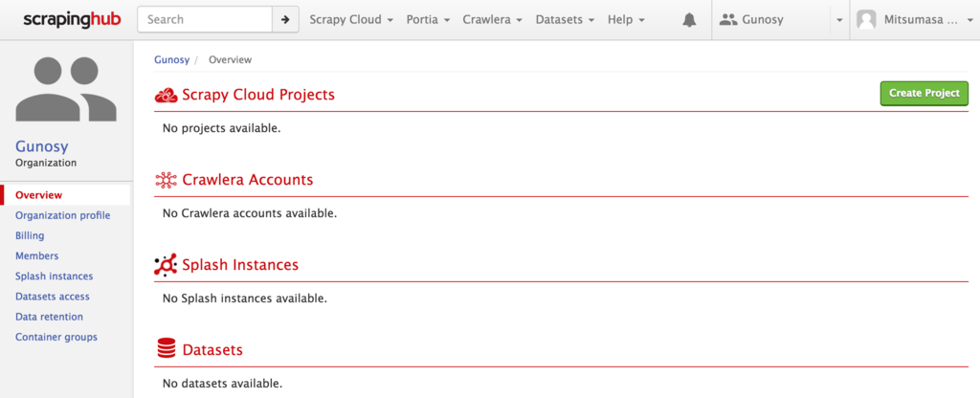Click the user avatar in the top bar

[x=866, y=20]
